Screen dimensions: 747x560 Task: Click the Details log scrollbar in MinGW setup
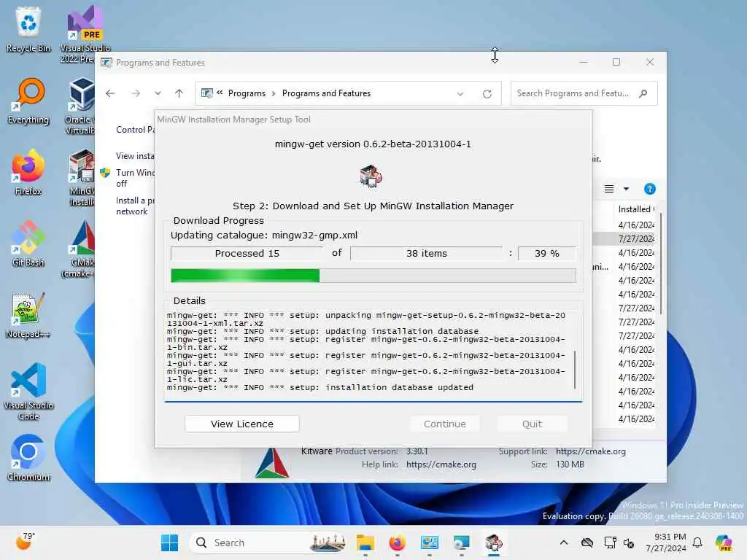[x=575, y=369]
